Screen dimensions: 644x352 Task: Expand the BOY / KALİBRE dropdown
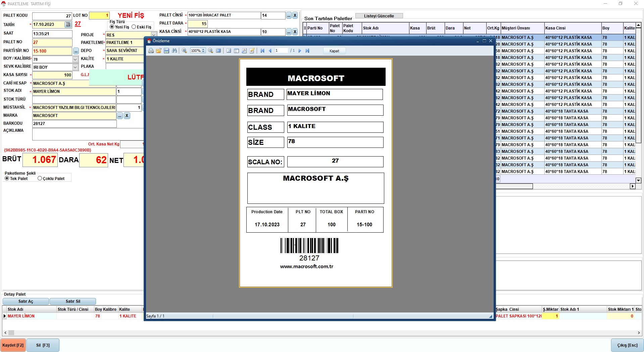[76, 59]
